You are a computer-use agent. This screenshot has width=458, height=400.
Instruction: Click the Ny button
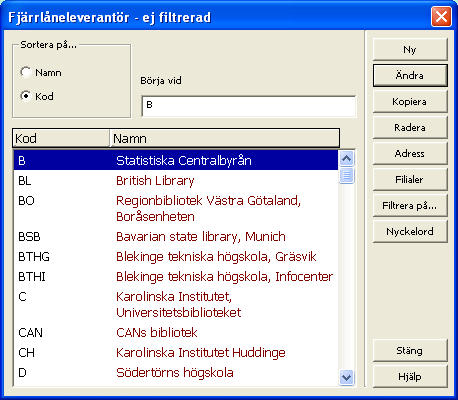(410, 50)
